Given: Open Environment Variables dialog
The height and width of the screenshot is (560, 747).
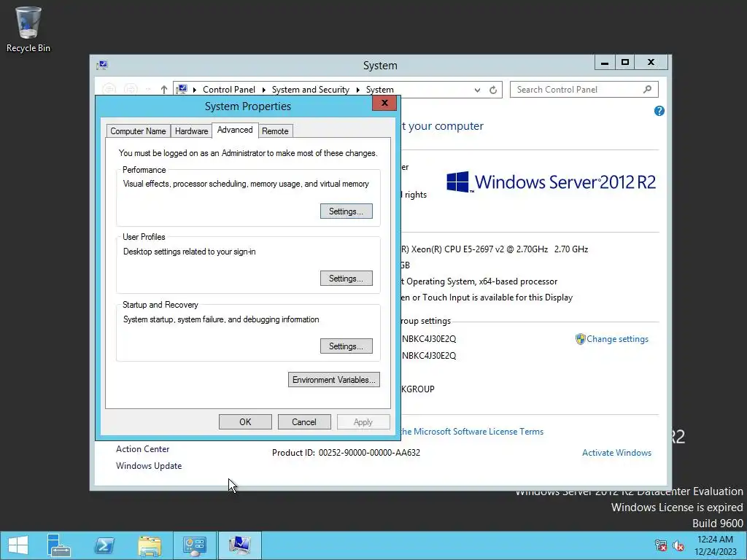Looking at the screenshot, I should (x=334, y=379).
